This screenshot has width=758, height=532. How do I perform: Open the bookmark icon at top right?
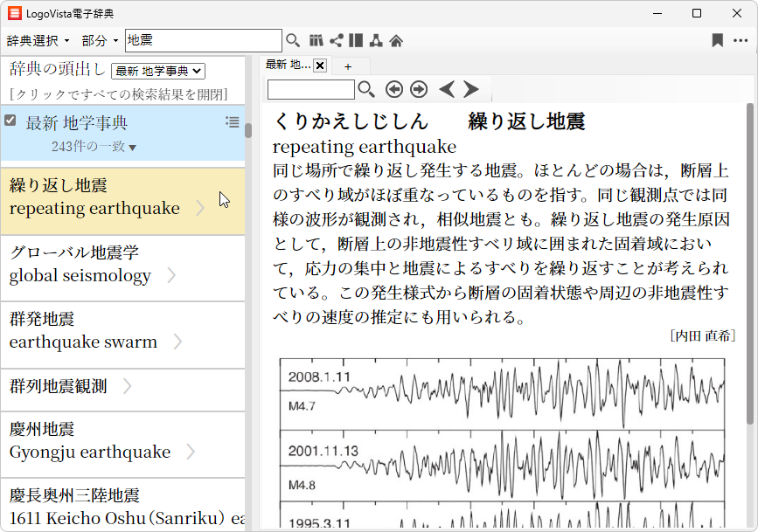click(717, 40)
